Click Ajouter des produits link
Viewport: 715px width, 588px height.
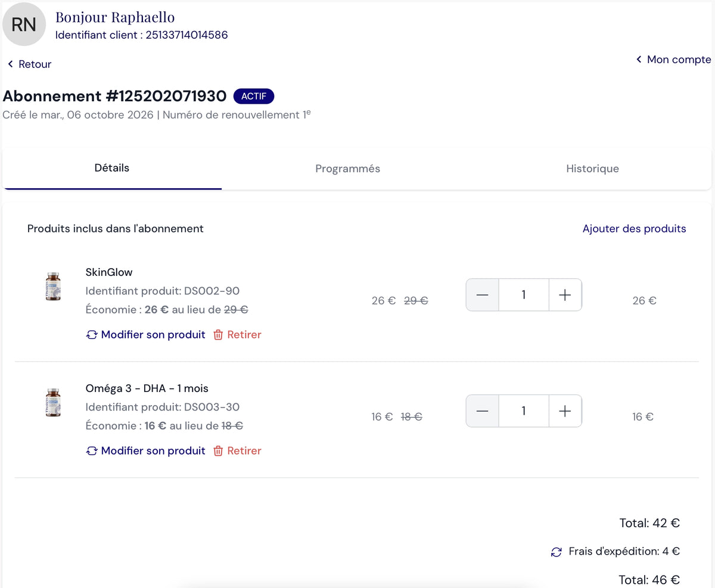click(x=635, y=229)
